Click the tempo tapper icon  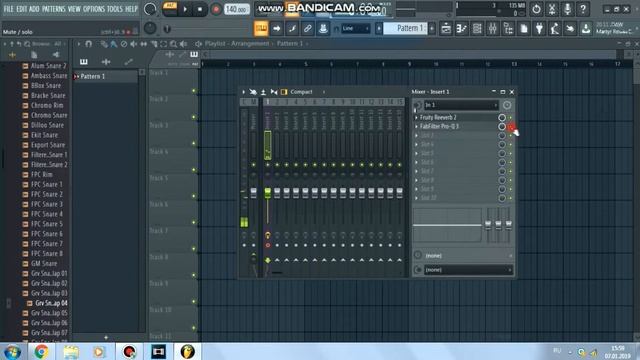[x=555, y=28]
